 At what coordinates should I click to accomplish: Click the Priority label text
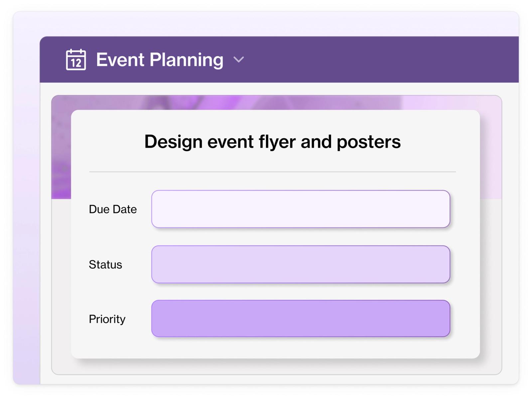[107, 319]
